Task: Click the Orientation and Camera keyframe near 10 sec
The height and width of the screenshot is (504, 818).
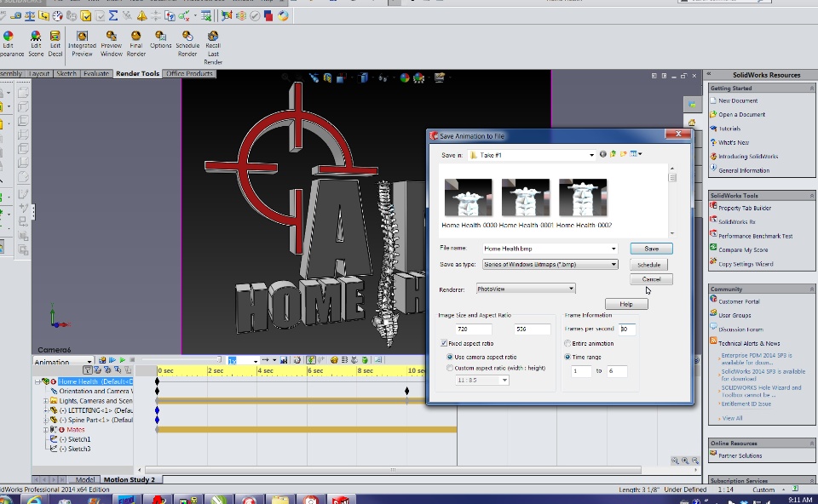Action: [x=407, y=391]
